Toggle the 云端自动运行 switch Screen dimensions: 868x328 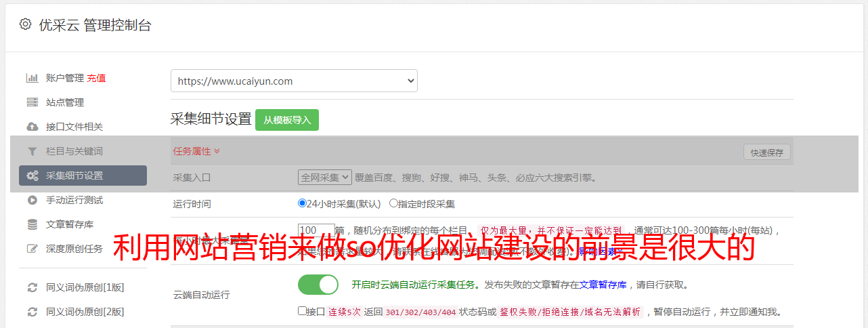tap(318, 285)
